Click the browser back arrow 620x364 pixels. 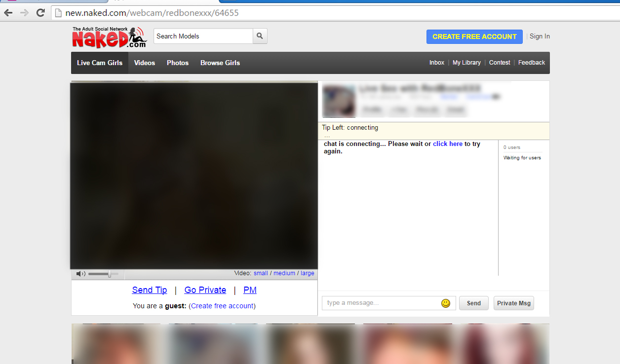pyautogui.click(x=8, y=13)
